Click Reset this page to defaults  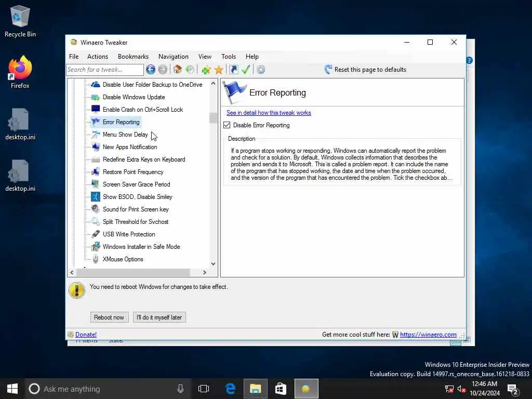pyautogui.click(x=370, y=70)
